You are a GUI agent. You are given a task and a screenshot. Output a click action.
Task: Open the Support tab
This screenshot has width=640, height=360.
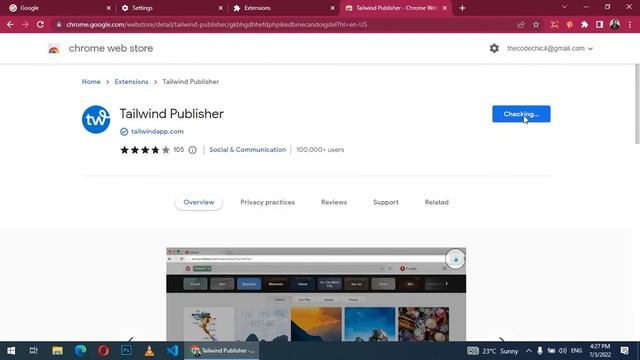[386, 202]
